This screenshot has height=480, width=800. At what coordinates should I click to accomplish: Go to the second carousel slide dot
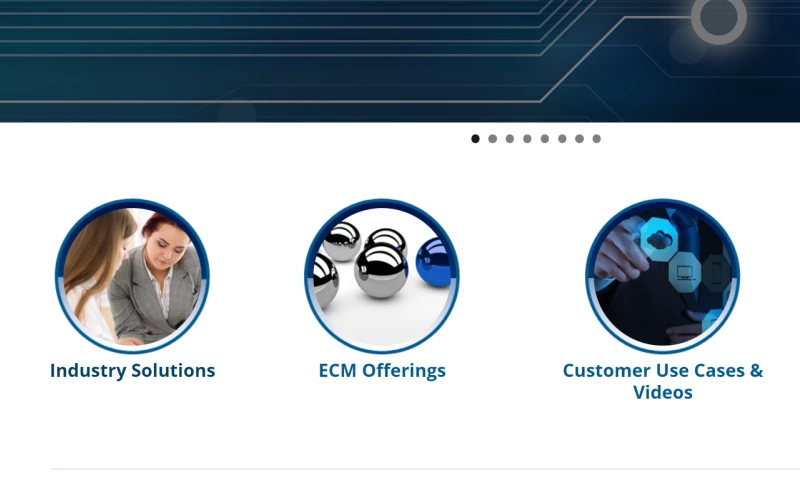[492, 139]
